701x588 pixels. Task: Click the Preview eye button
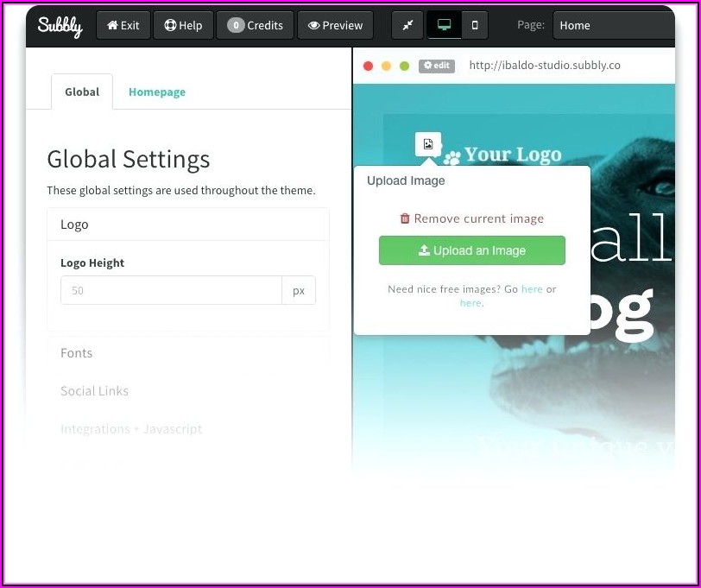point(335,26)
